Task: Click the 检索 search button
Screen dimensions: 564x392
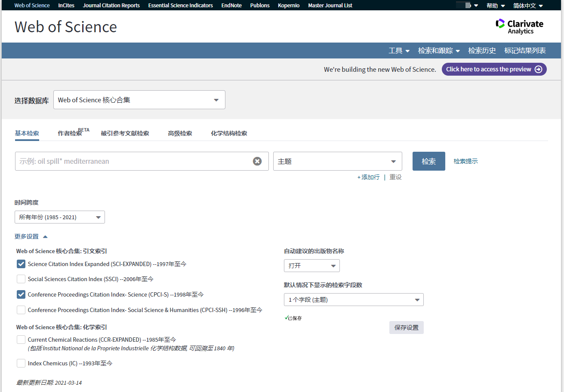Action: 429,161
